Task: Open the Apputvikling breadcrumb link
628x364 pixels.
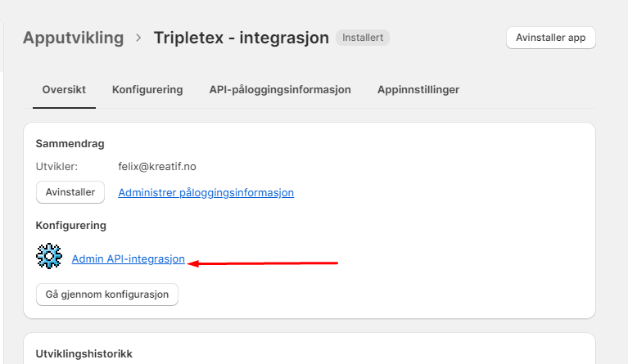Action: pyautogui.click(x=74, y=38)
